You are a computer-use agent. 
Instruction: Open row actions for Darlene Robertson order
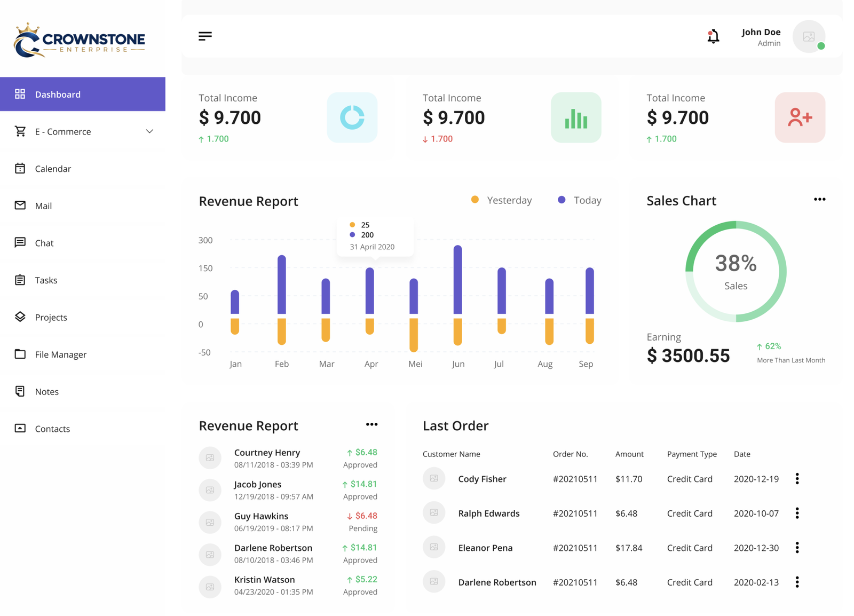[797, 582]
